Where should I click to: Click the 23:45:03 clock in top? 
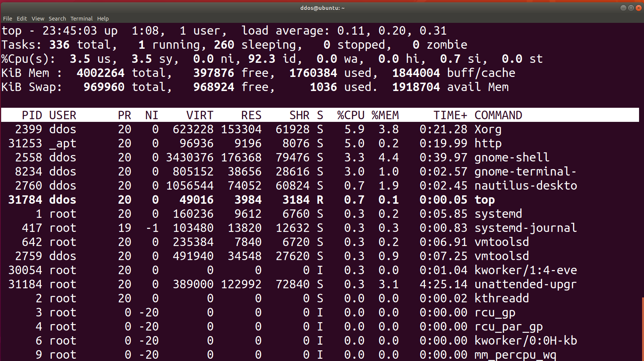coord(70,31)
